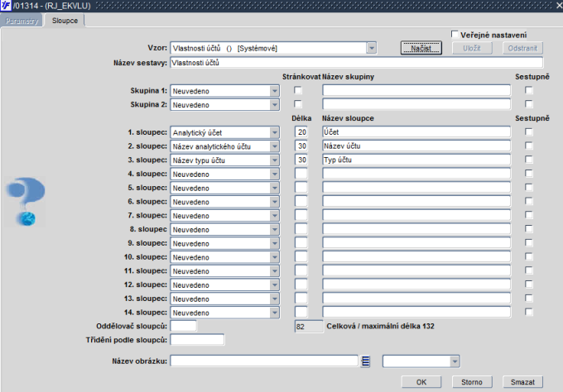563x392 pixels.
Task: Expand the 8. sloupec dropdown
Action: click(x=274, y=230)
